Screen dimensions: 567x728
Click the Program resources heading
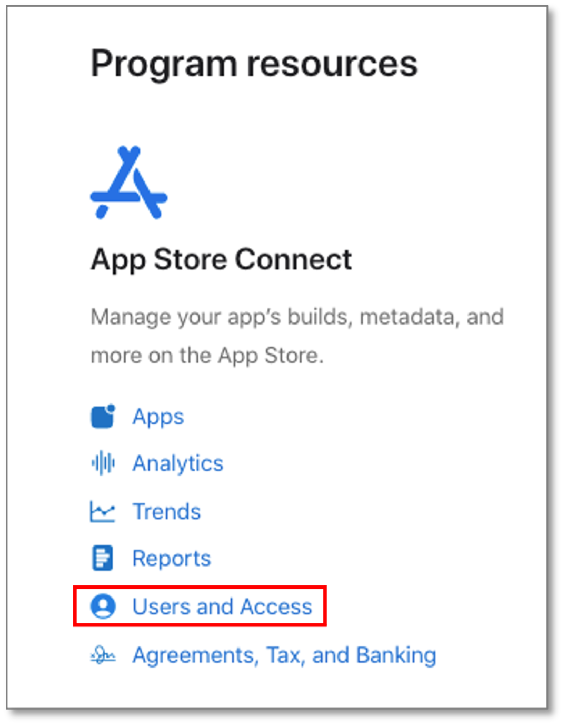pyautogui.click(x=254, y=64)
